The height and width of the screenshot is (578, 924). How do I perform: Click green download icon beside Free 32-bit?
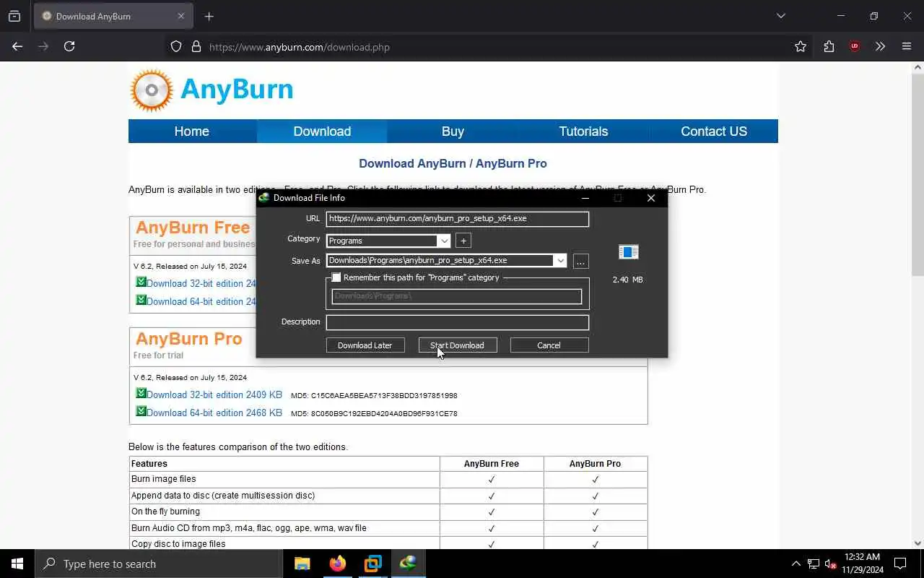pyautogui.click(x=141, y=282)
